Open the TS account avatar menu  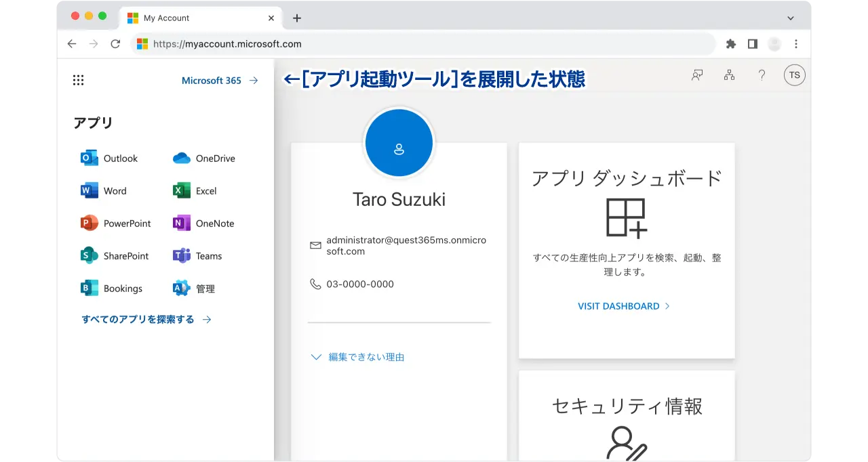click(794, 75)
